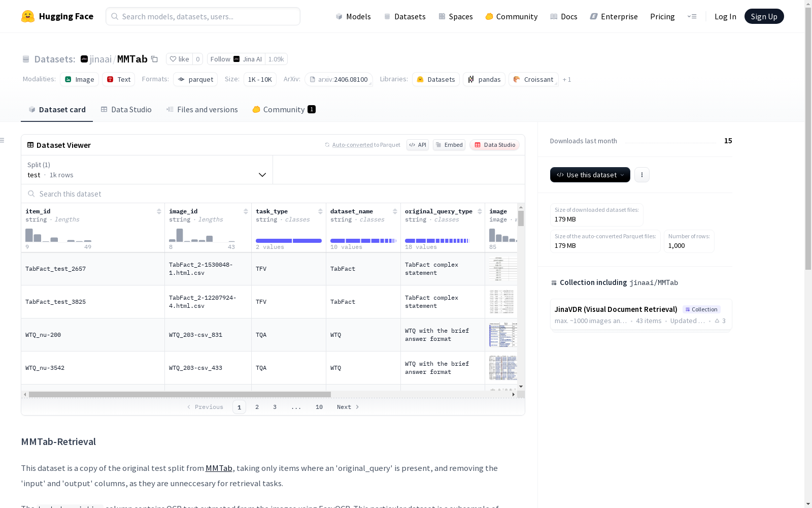Jump to page 10 of the table
Viewport: 812px width, 508px height.
tap(319, 407)
